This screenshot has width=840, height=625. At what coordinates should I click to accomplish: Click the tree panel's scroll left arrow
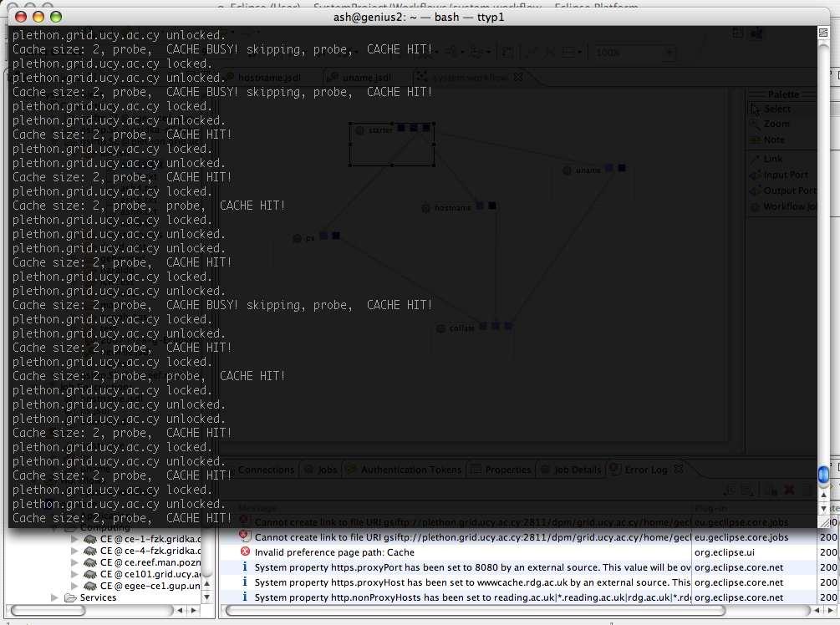tap(180, 610)
